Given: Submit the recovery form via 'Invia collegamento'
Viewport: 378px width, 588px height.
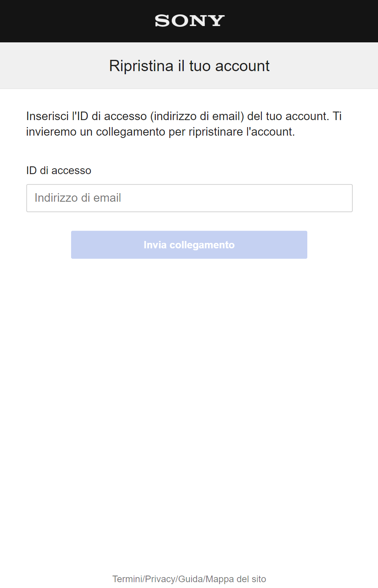Looking at the screenshot, I should (x=189, y=244).
